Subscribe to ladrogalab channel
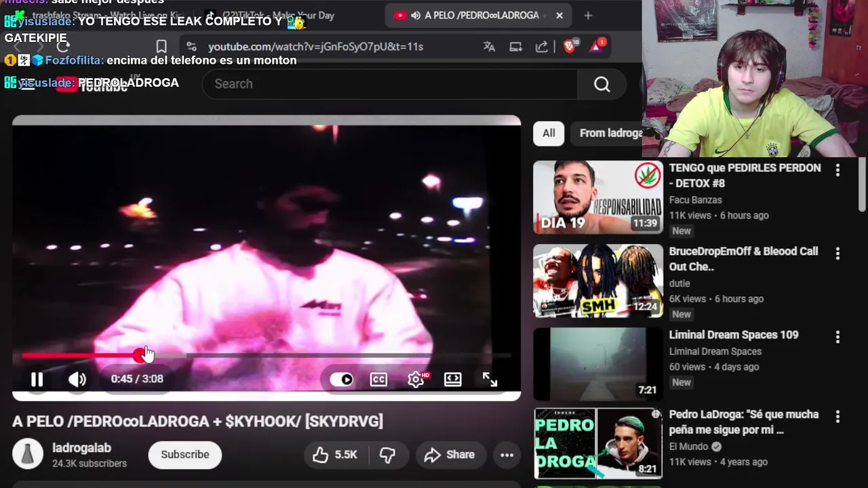Image resolution: width=868 pixels, height=488 pixels. (185, 455)
